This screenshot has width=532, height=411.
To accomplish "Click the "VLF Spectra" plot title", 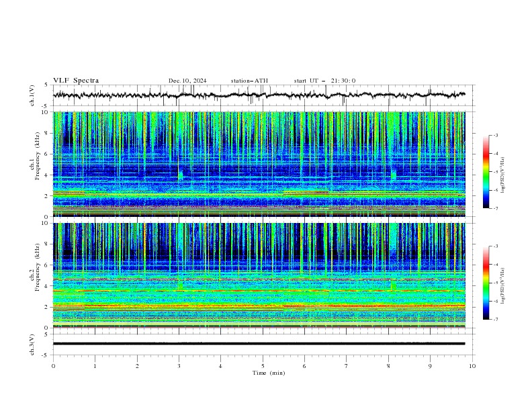I will click(76, 81).
